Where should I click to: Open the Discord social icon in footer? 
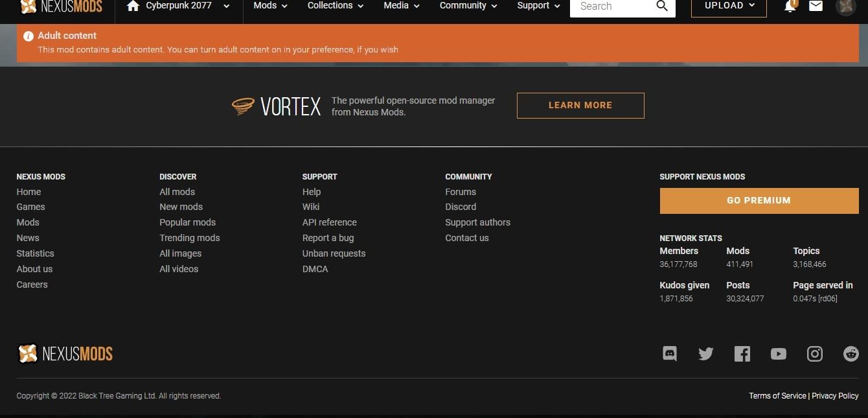coord(670,354)
